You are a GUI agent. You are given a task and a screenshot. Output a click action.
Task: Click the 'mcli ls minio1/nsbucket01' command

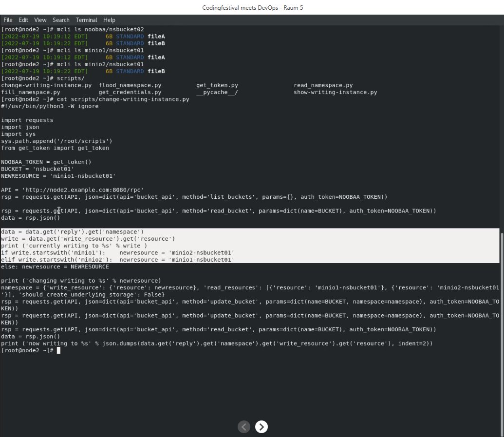pyautogui.click(x=100, y=50)
